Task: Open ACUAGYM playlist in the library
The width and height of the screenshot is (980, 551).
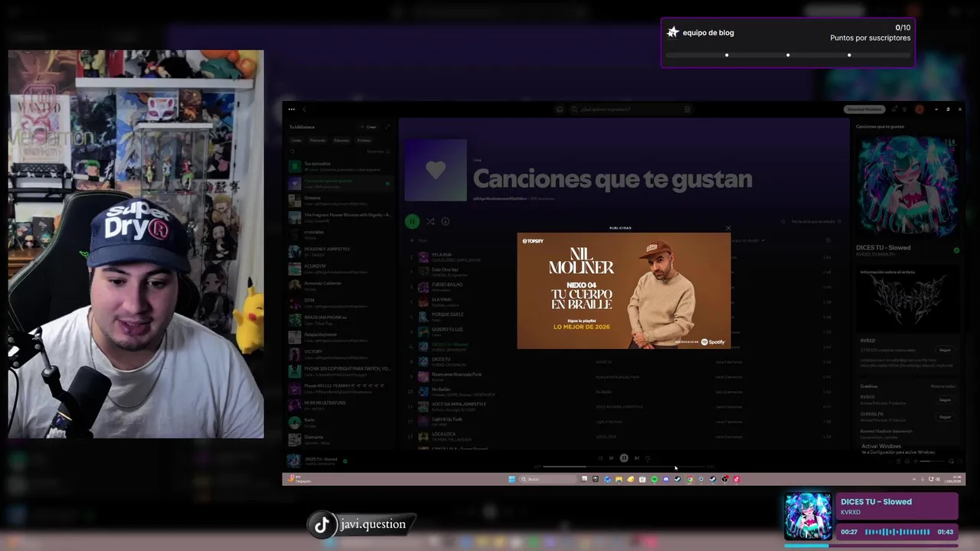Action: tap(340, 269)
